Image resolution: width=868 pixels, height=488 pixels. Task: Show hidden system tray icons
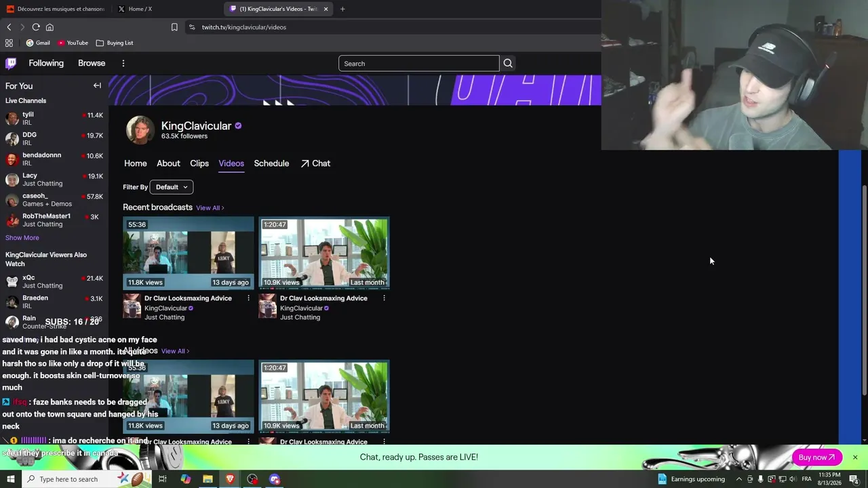(x=739, y=479)
